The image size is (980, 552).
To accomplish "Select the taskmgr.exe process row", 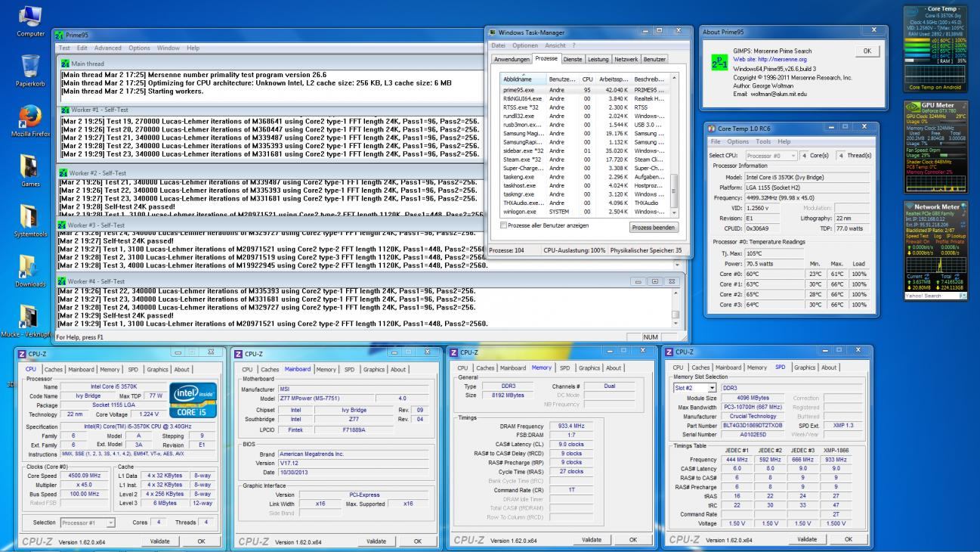I will (584, 194).
